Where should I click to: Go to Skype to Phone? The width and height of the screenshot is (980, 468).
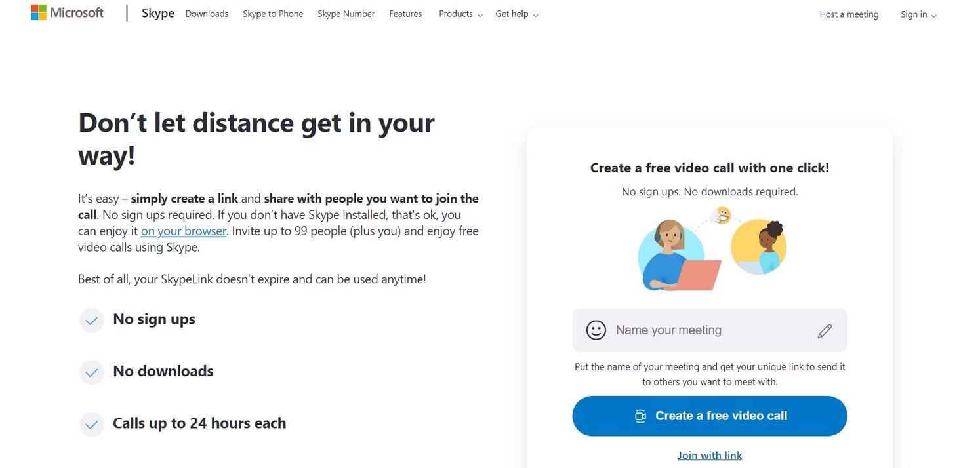(273, 14)
